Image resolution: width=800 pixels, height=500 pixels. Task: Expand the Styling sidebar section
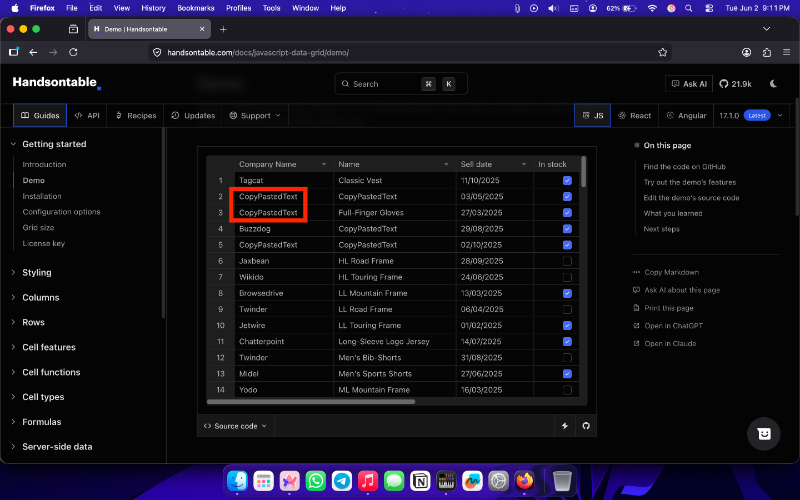pos(37,272)
